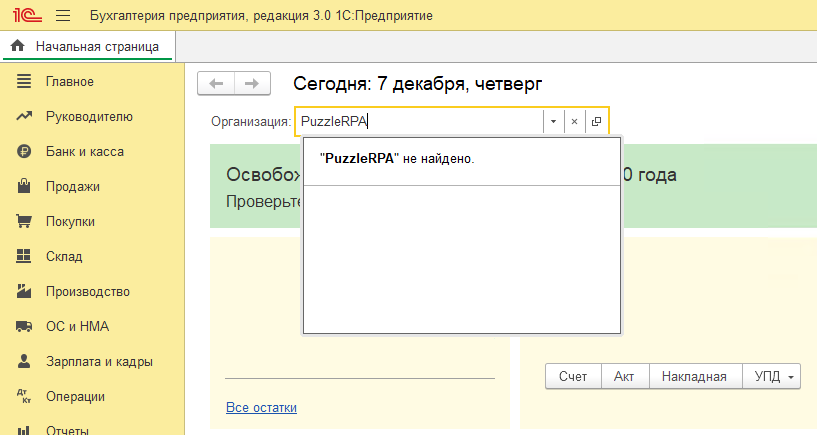
Task: Click the Склад warehouse icon
Action: (x=23, y=256)
